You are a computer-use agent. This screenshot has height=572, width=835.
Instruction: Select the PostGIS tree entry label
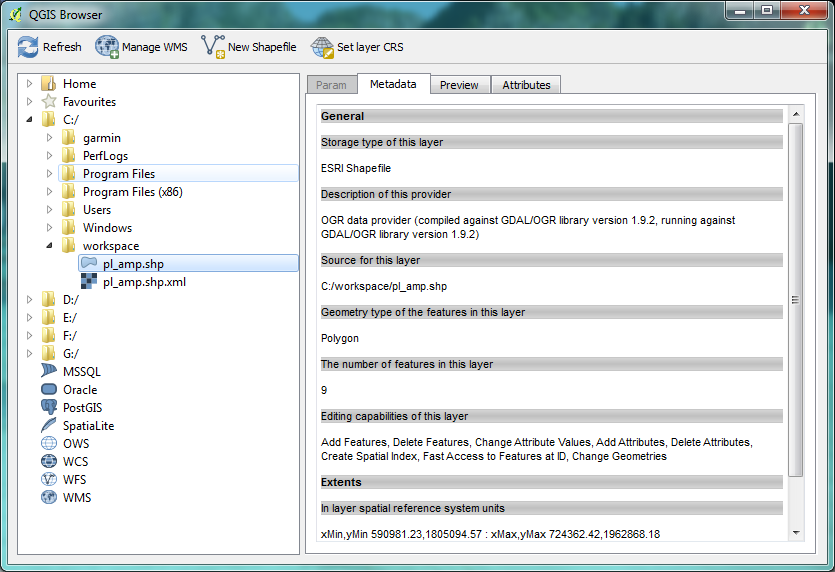click(x=83, y=407)
